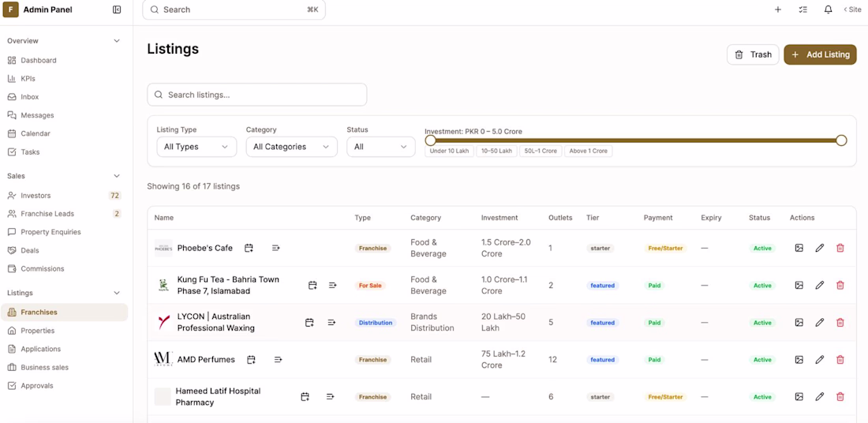Go to Dashboard in sidebar
Image resolution: width=868 pixels, height=423 pixels.
pos(64,60)
